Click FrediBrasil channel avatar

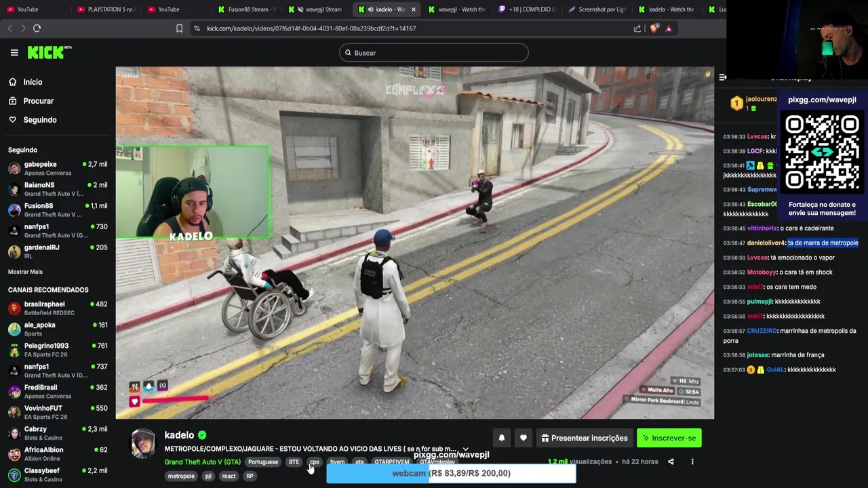click(14, 392)
